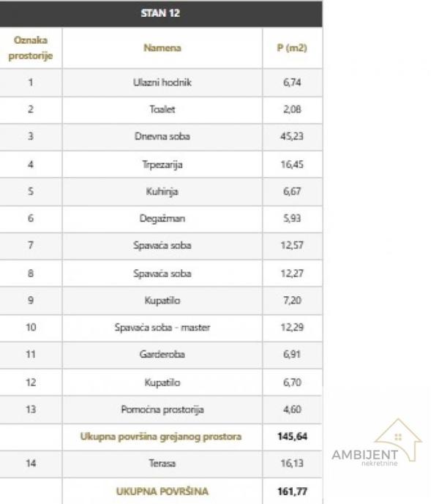Select the heated area total 145,64
Screen dimensions: 439x504
tap(291, 437)
